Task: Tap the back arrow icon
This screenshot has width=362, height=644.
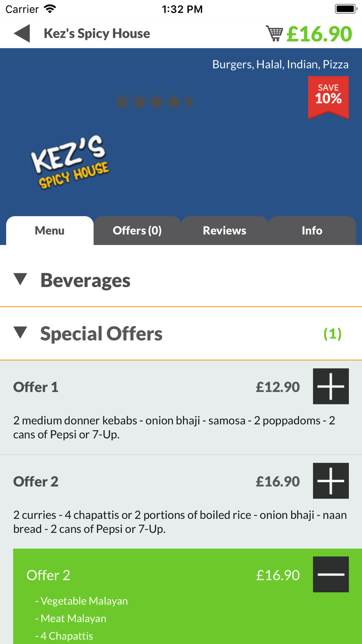Action: click(22, 34)
